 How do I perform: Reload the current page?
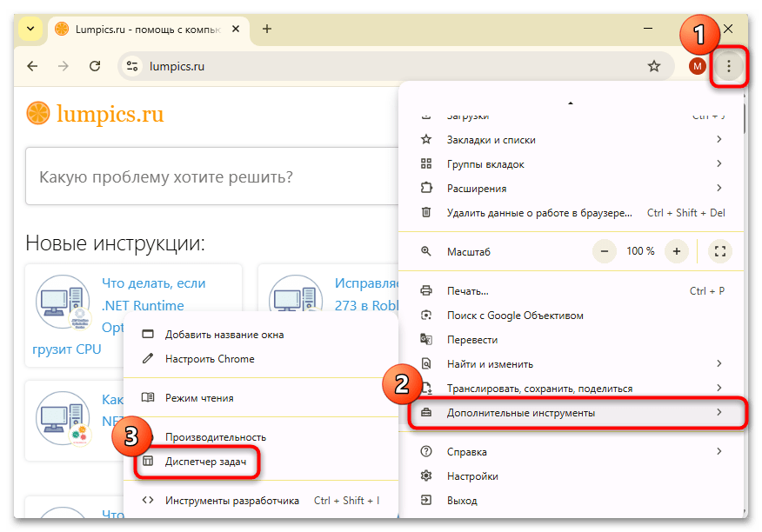(95, 66)
